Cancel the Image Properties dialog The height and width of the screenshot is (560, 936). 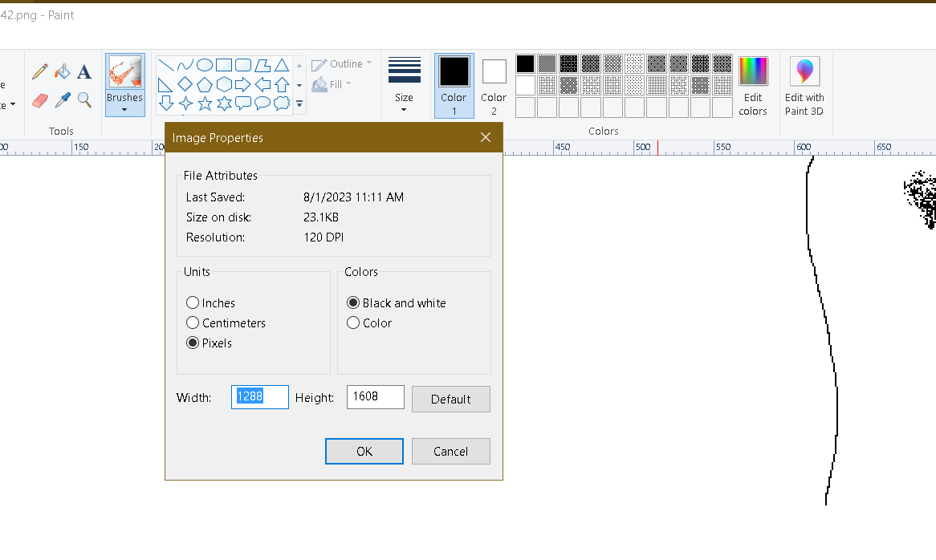coord(450,452)
